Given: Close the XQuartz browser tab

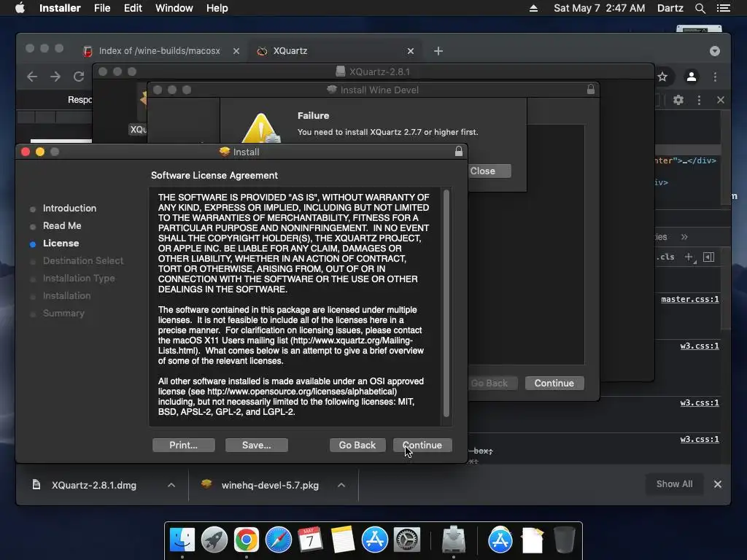Looking at the screenshot, I should coord(411,51).
